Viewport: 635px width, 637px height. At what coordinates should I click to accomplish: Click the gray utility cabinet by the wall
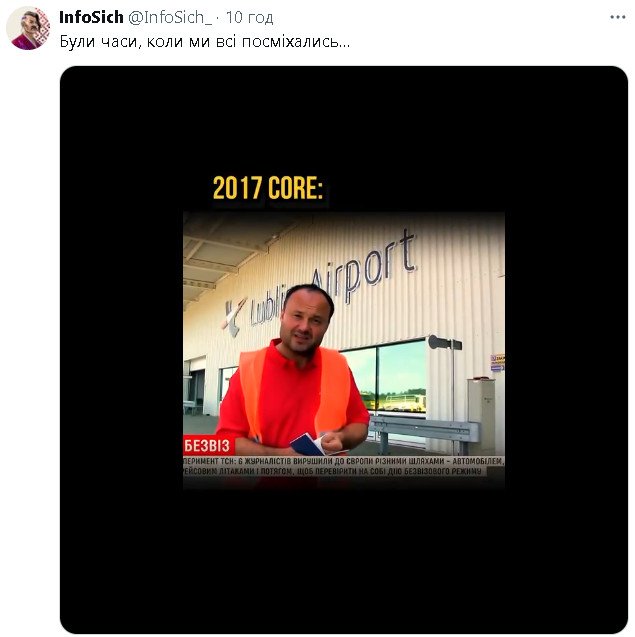tap(481, 405)
